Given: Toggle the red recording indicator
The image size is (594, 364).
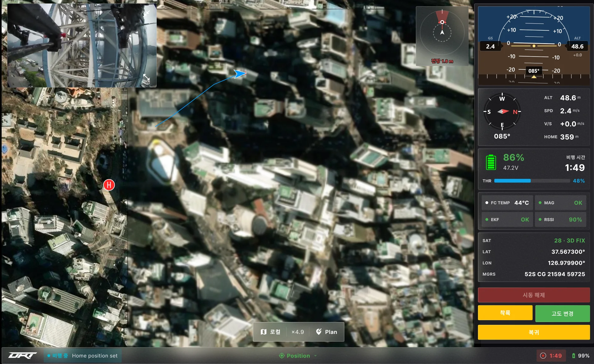Looking at the screenshot, I should [x=543, y=356].
